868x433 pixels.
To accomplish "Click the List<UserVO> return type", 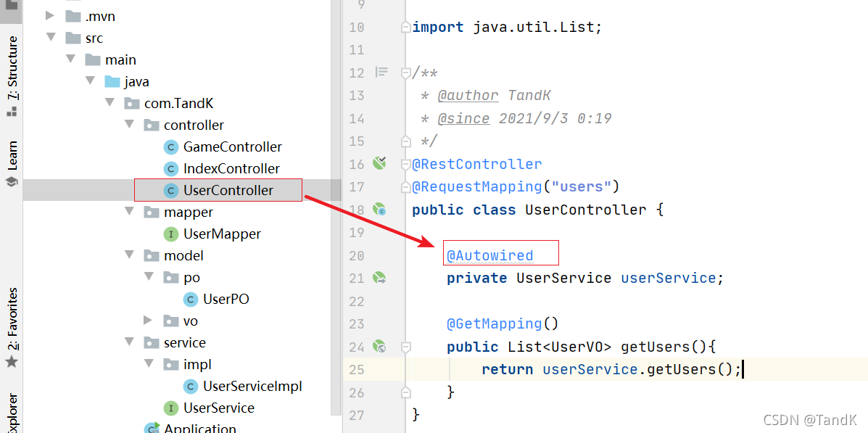I will [559, 347].
